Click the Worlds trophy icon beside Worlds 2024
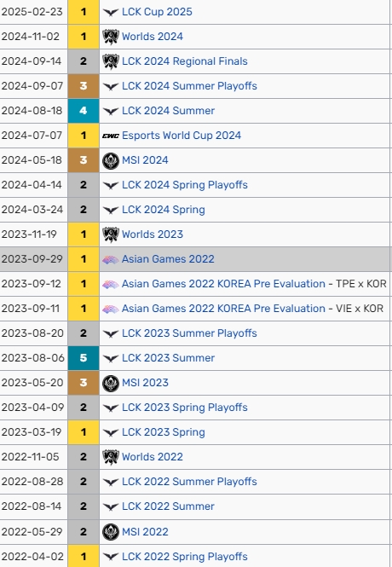Screen dimensions: 392x567 (x=111, y=37)
